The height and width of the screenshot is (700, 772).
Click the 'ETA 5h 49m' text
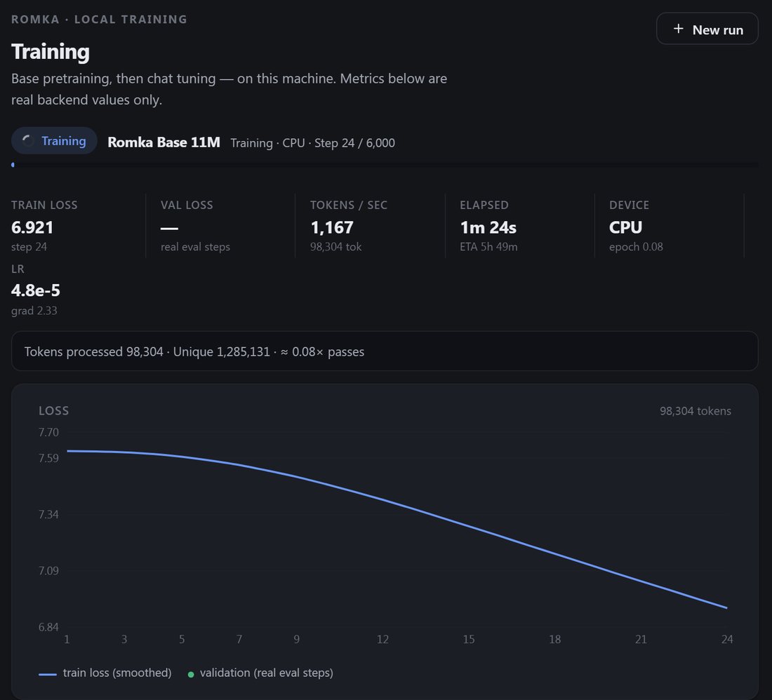point(488,247)
